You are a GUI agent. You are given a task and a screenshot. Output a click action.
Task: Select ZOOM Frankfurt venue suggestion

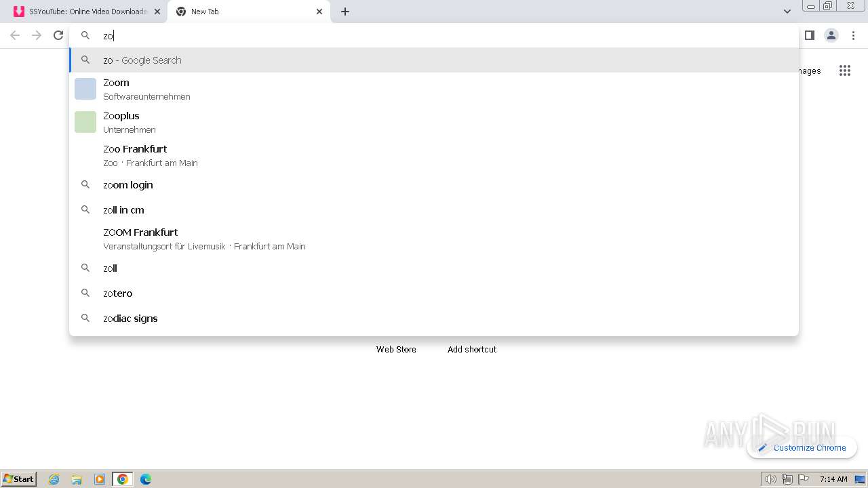[x=434, y=239]
